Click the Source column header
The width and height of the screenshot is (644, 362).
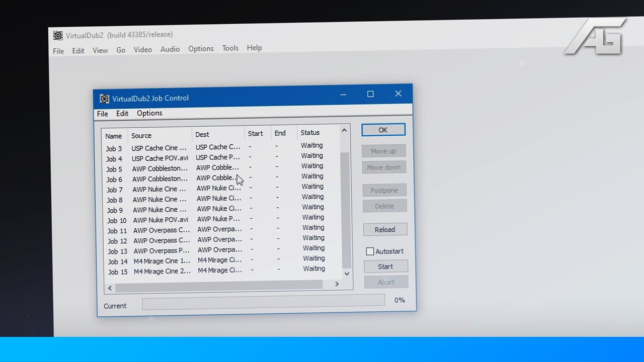[159, 135]
